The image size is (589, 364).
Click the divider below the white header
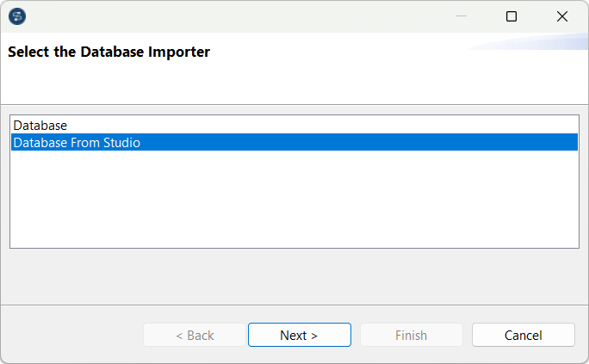294,104
